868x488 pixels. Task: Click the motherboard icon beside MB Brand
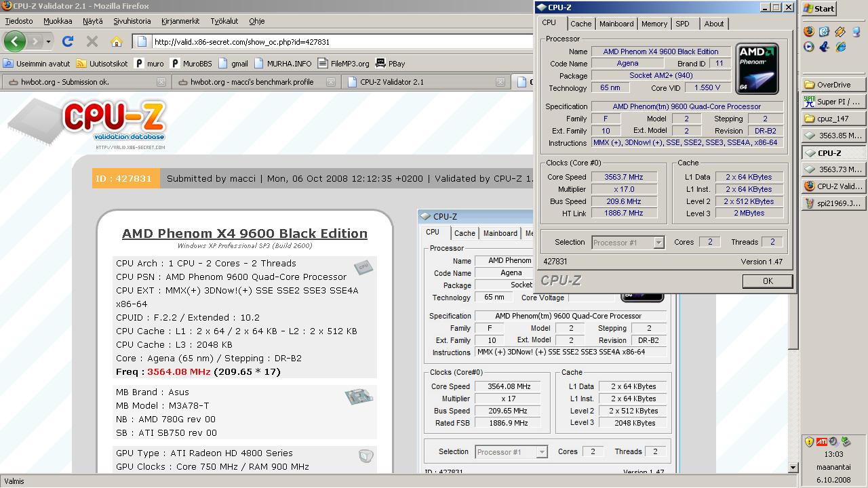coord(358,396)
